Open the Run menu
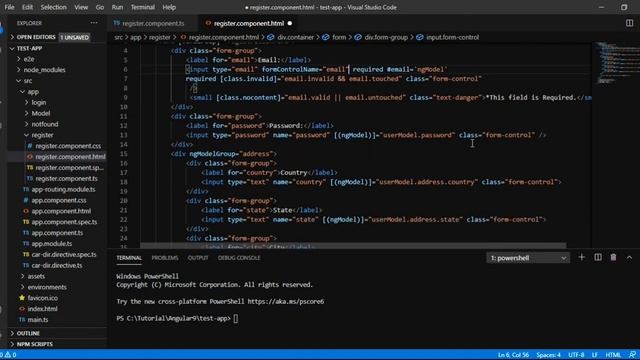The width and height of the screenshot is (640, 360). [x=117, y=7]
